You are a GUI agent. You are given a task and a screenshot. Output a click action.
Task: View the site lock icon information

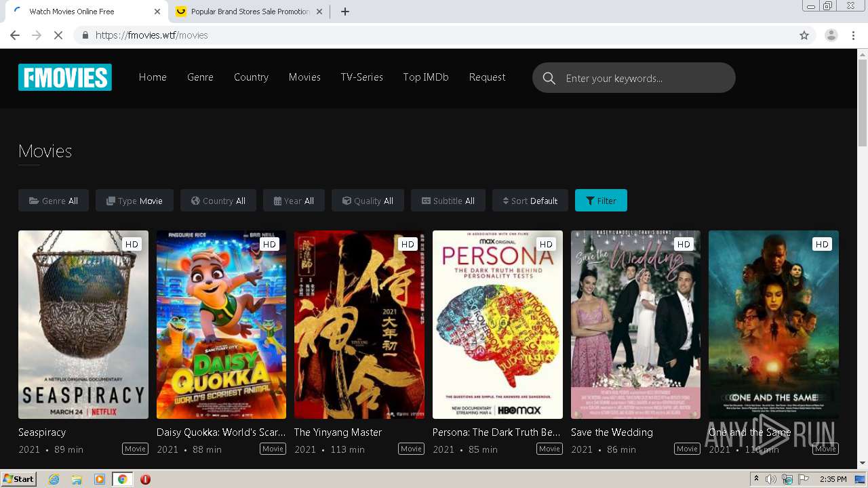pyautogui.click(x=85, y=35)
